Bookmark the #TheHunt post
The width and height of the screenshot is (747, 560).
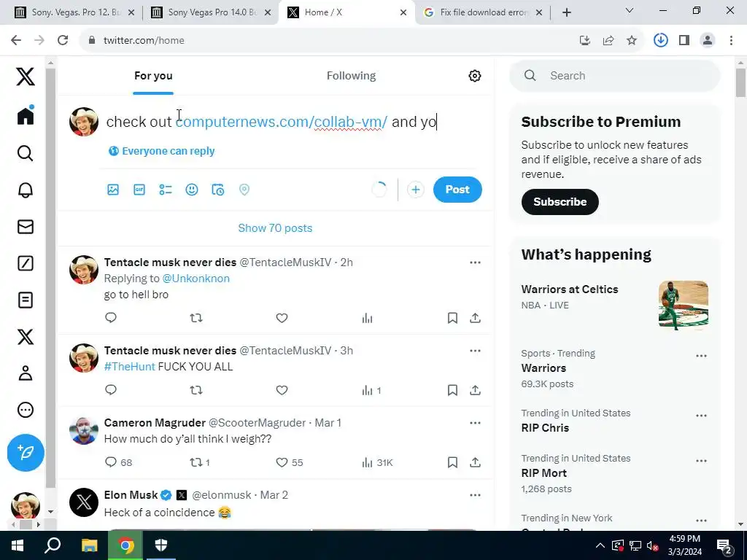452,390
